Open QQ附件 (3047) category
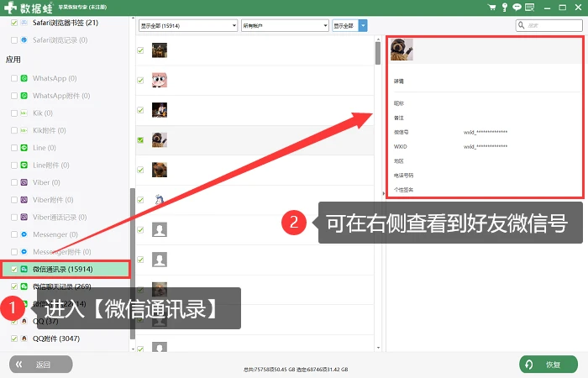This screenshot has width=588, height=378. tap(56, 339)
